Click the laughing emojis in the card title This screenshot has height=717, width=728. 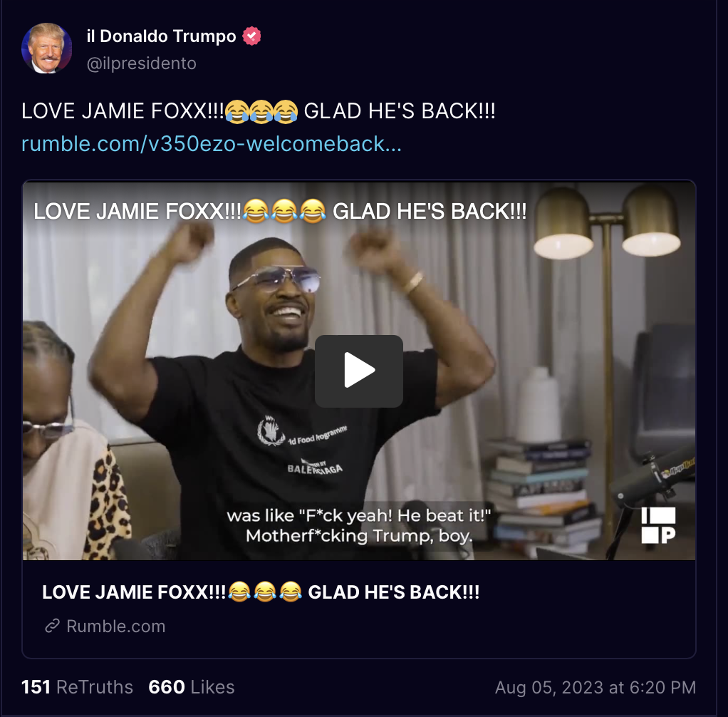[265, 592]
